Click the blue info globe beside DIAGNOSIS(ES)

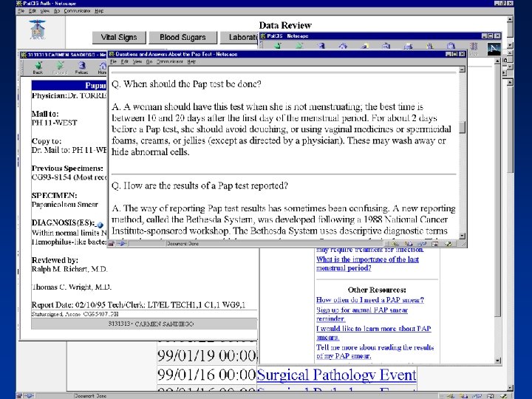(100, 225)
